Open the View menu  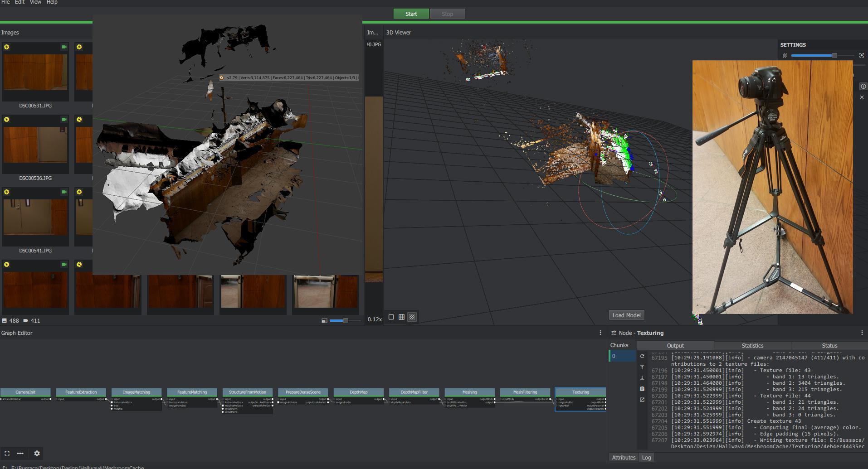click(35, 2)
